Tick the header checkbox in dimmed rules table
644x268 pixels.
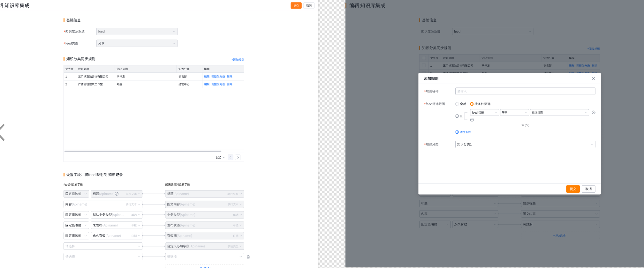click(x=424, y=58)
